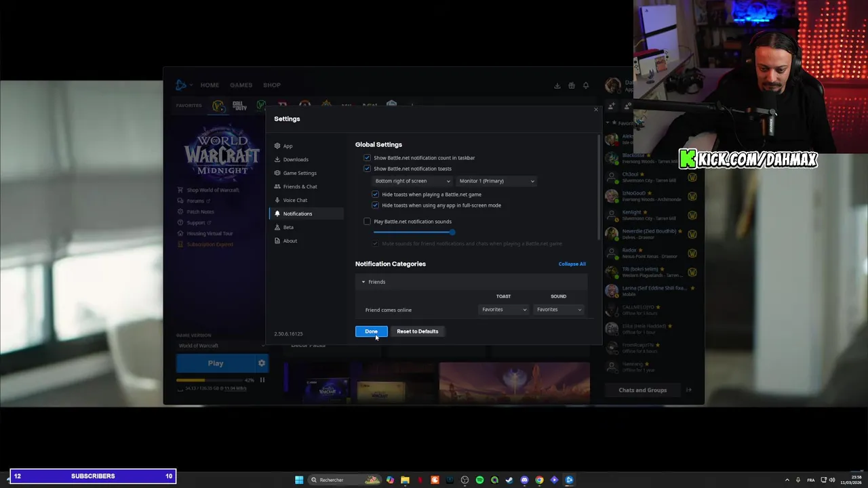The height and width of the screenshot is (488, 868).
Task: Open the Voice Chat settings category
Action: [306, 200]
